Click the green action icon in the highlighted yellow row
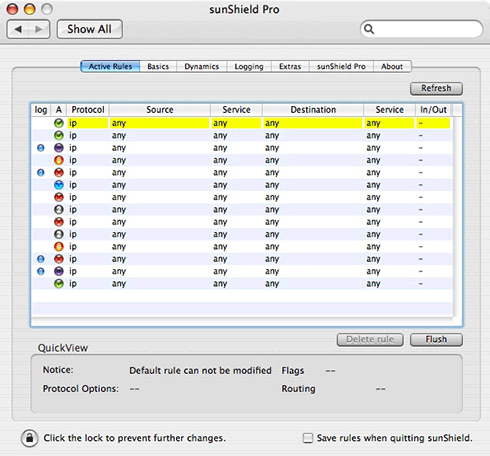The height and width of the screenshot is (456, 490). (x=59, y=123)
